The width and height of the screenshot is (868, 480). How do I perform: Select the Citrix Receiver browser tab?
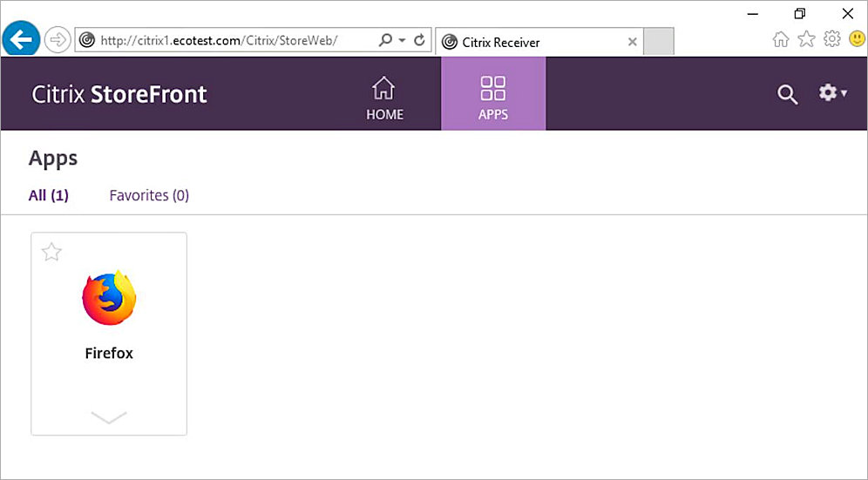pos(539,42)
